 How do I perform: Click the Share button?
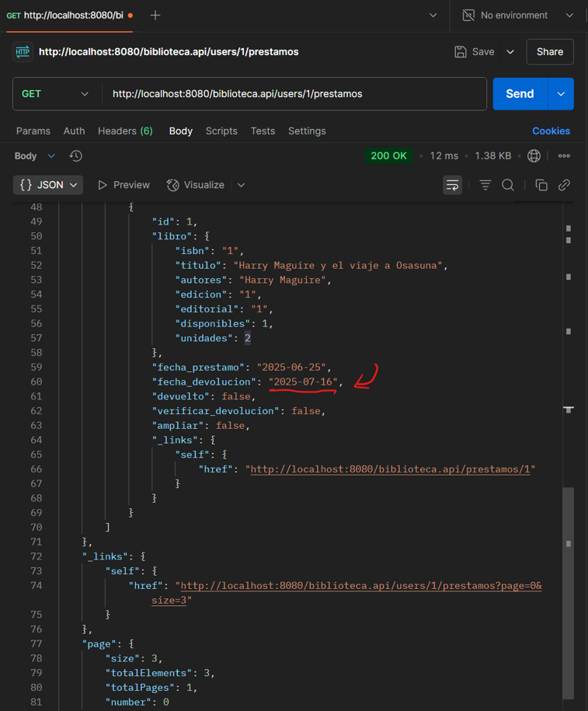550,52
